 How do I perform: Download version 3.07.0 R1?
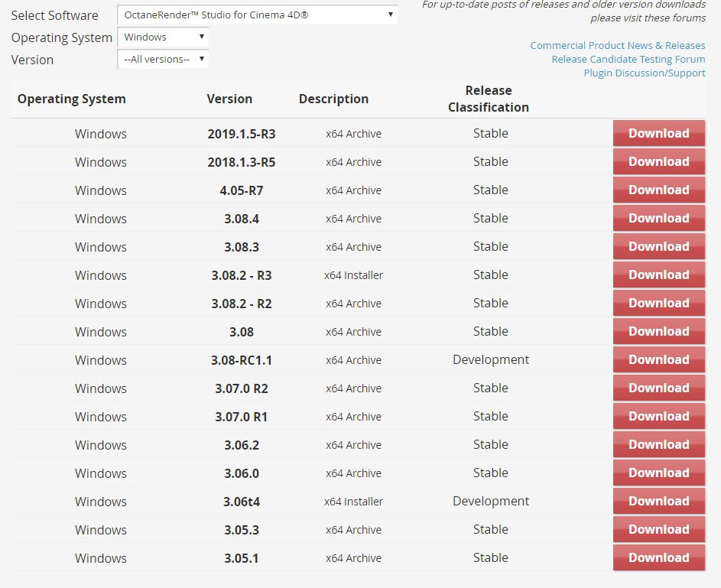click(x=658, y=417)
